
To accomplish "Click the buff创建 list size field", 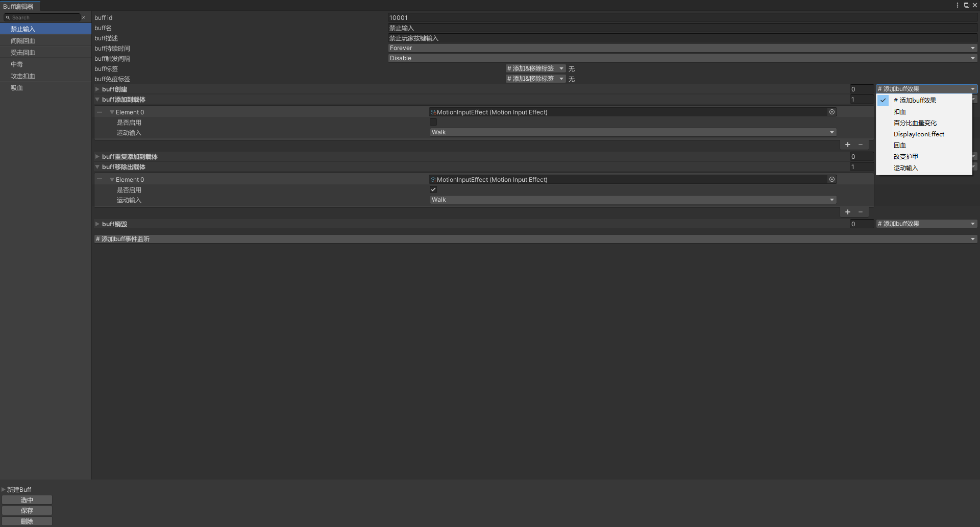I will coord(862,89).
